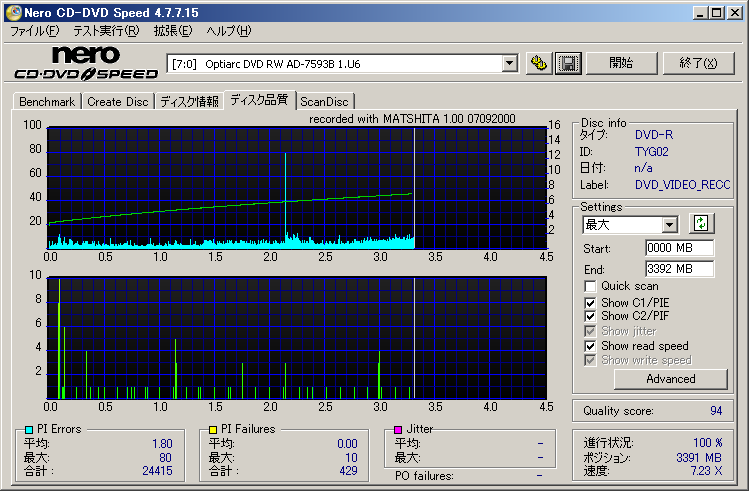Click the cyan PI Errors legend swatch
The height and width of the screenshot is (491, 749).
[29, 430]
